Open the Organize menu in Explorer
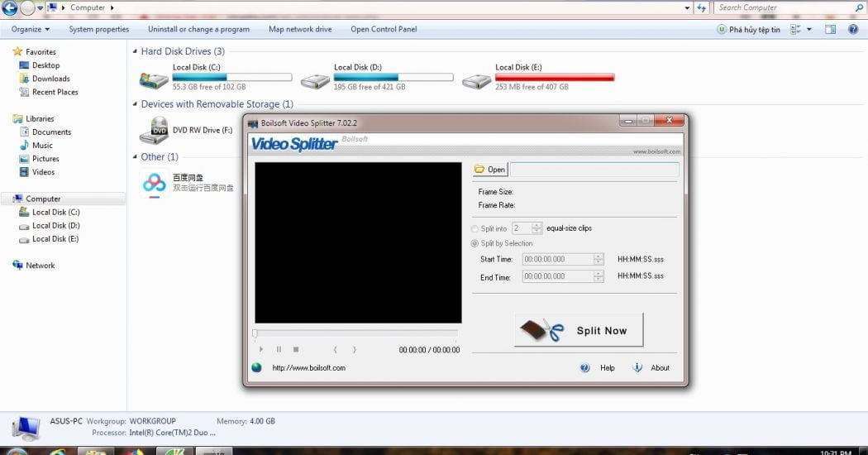 pos(31,30)
